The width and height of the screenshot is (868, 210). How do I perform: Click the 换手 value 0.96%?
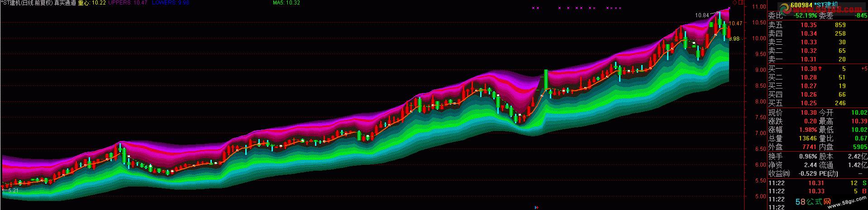click(x=808, y=156)
